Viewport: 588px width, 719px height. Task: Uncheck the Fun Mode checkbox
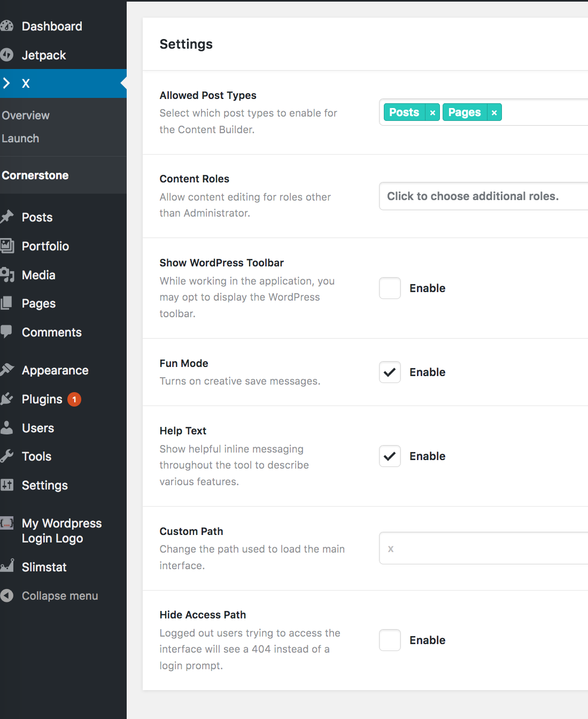click(x=390, y=372)
